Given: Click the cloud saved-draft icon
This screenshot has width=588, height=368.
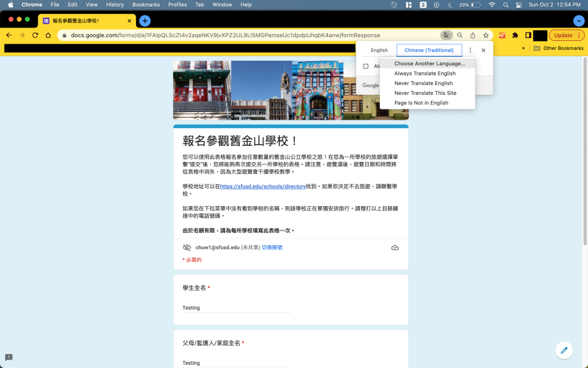Looking at the screenshot, I should pos(395,248).
